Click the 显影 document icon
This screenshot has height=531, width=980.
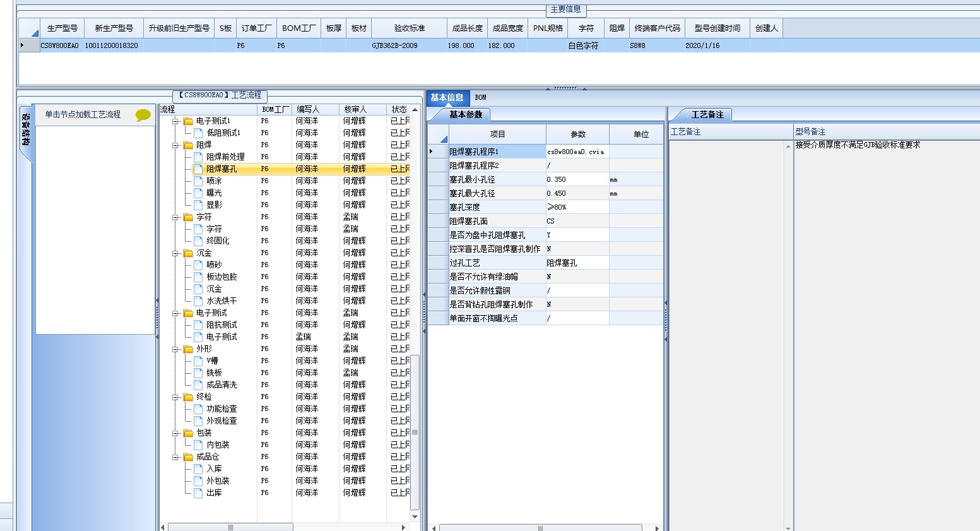198,205
